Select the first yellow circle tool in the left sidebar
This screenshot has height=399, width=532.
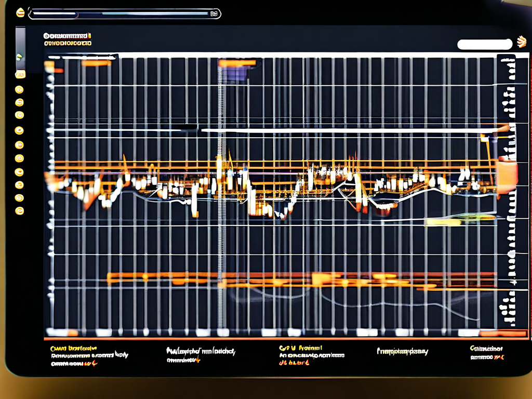tap(20, 89)
